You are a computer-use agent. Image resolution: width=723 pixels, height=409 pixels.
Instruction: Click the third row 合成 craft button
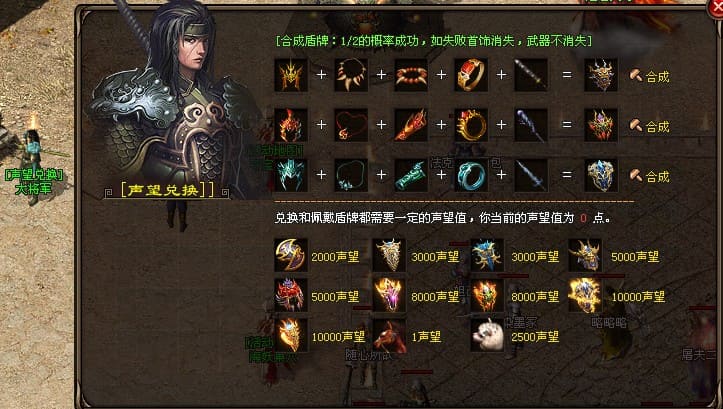pyautogui.click(x=650, y=176)
